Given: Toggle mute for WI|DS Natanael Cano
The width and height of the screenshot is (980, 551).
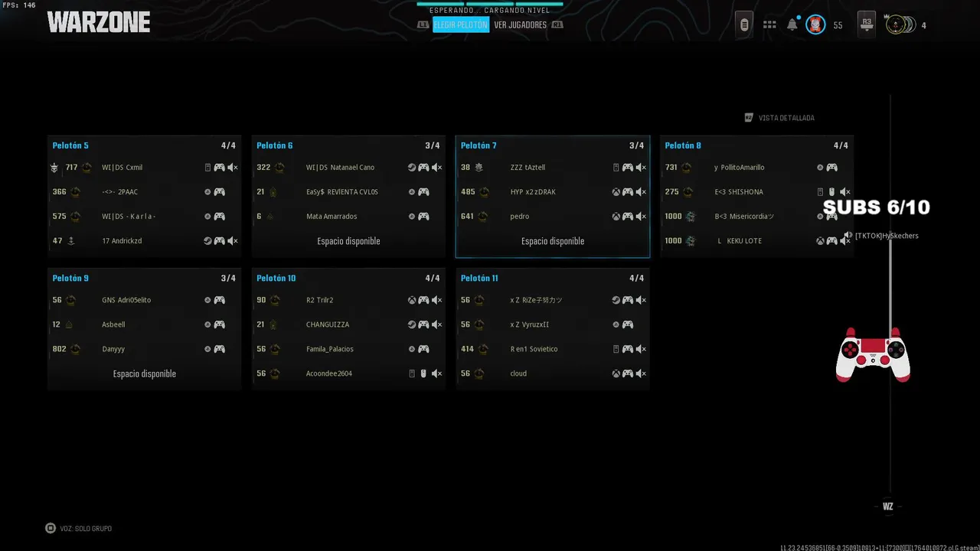Looking at the screenshot, I should 436,168.
